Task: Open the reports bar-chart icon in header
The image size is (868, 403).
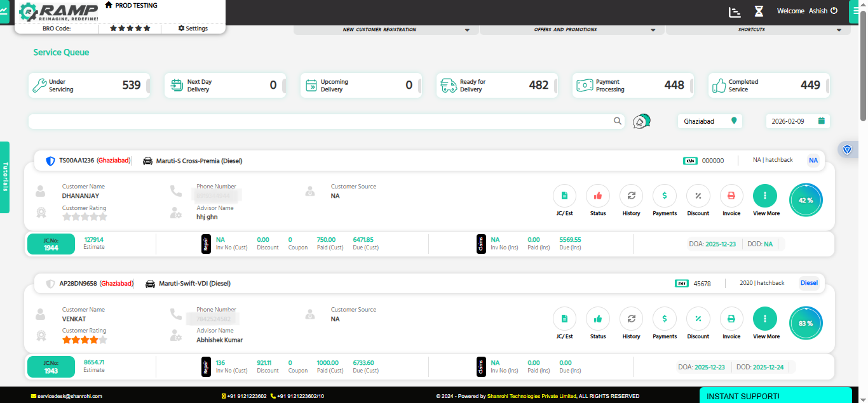Action: pos(735,11)
